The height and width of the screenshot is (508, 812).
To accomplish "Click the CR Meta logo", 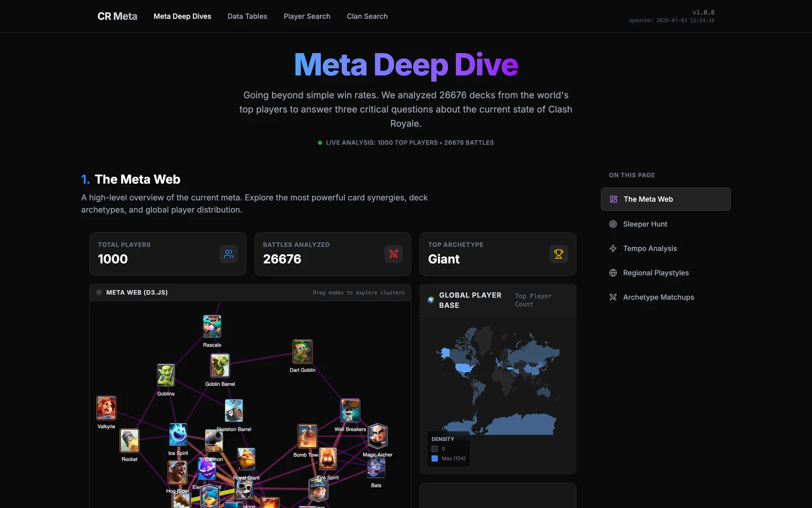I will (x=117, y=16).
